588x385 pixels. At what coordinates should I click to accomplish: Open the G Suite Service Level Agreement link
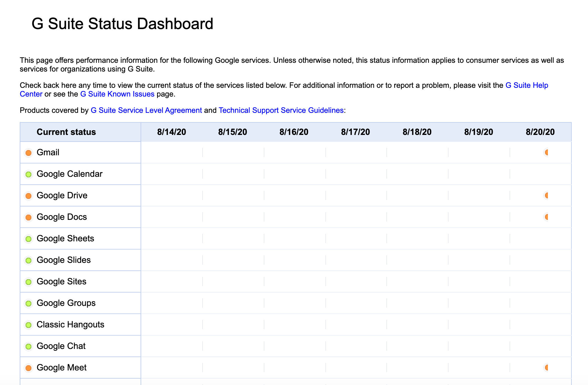(146, 110)
